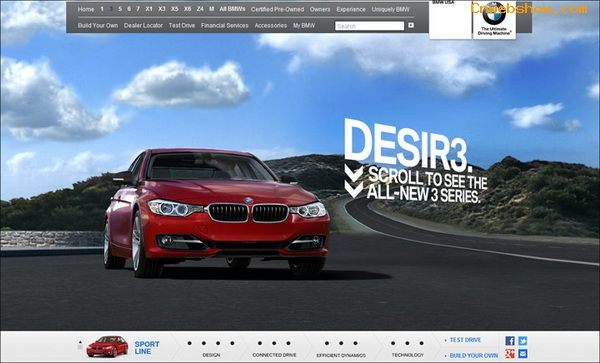Open the 6 Series menu item

tap(129, 9)
